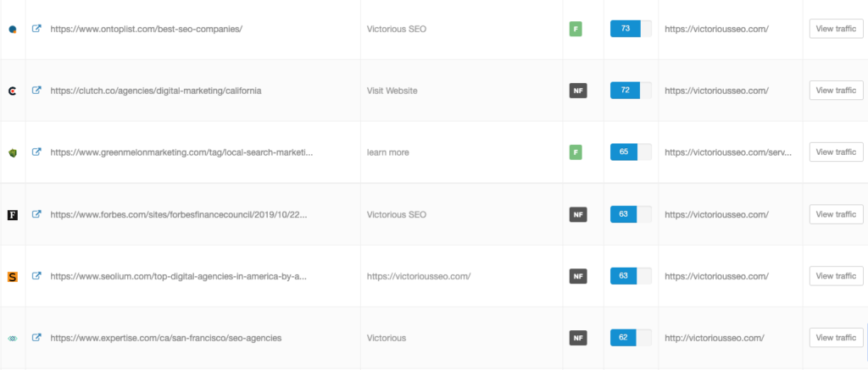Click green F follow badge in ontoplist row
The height and width of the screenshot is (370, 868).
click(x=576, y=29)
